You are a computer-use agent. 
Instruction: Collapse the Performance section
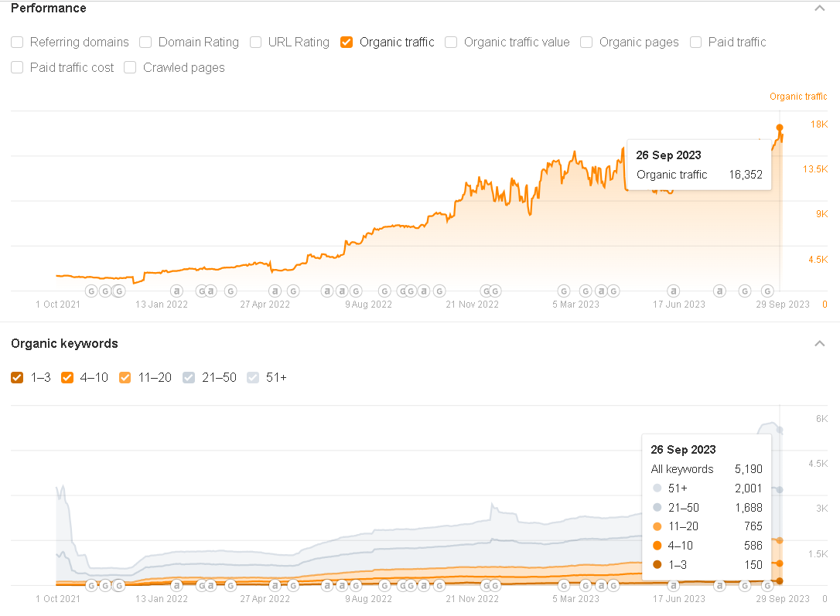(819, 9)
